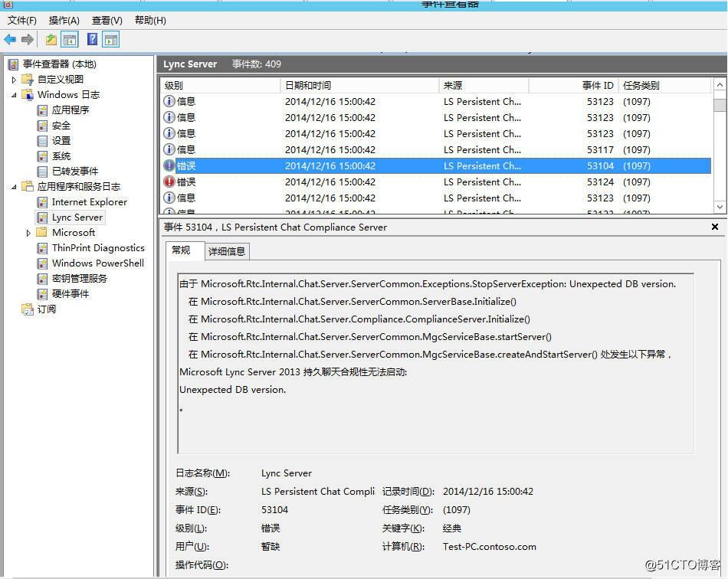
Task: Sort by the 日期和时间 column header
Action: pos(359,85)
